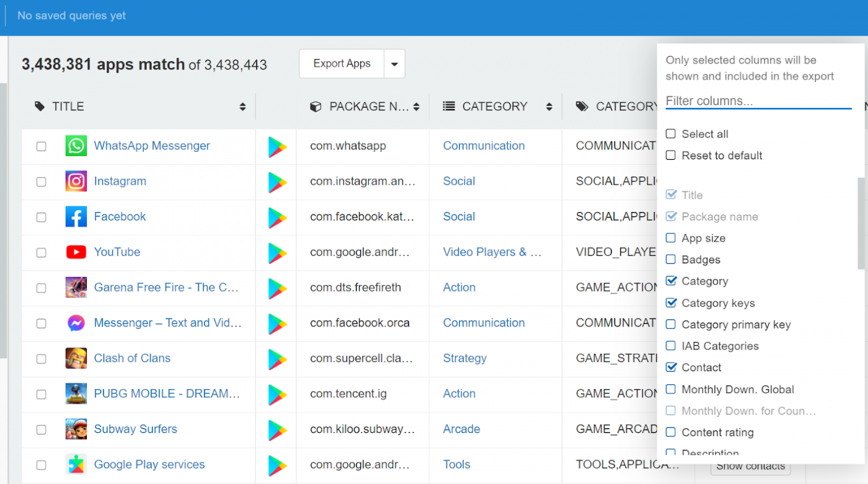
Task: Select the WhatsApp Messenger row checkbox
Action: (x=41, y=147)
